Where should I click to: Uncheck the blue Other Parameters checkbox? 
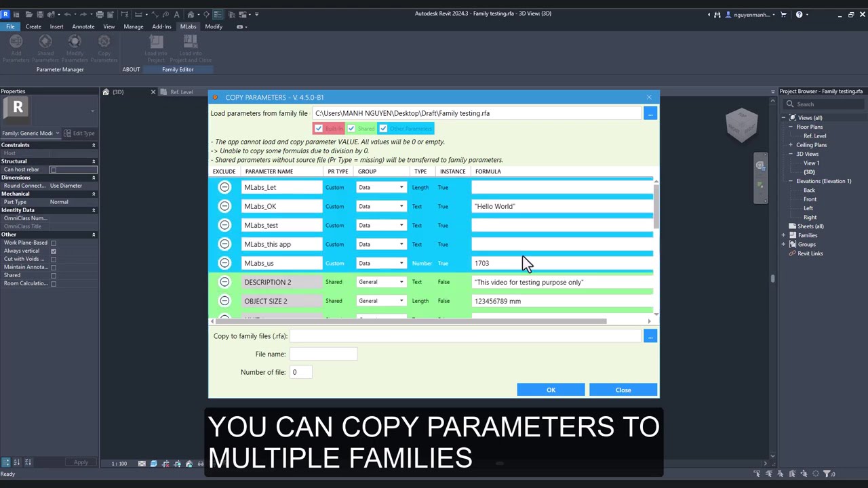(x=383, y=129)
